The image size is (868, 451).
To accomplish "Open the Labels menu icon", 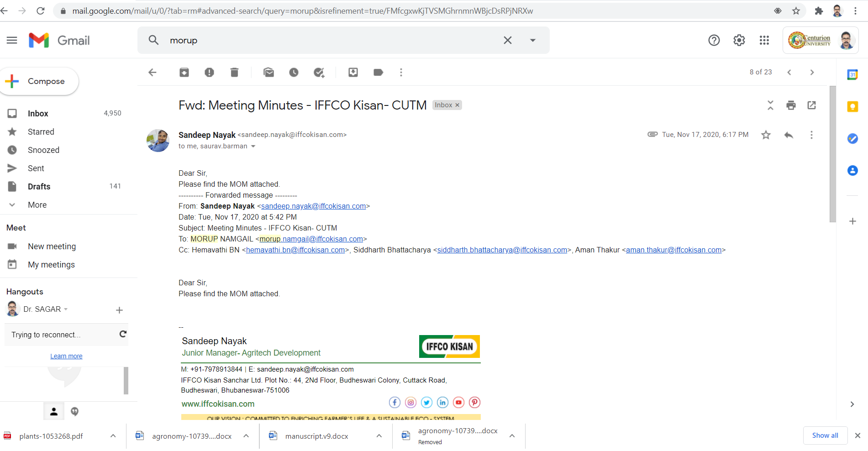I will (378, 72).
